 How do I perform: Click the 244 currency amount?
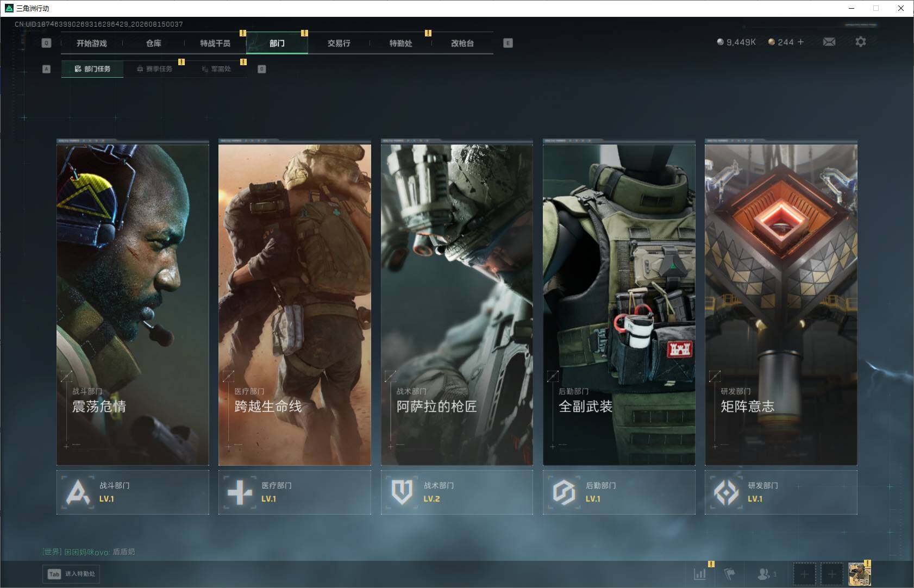click(786, 42)
